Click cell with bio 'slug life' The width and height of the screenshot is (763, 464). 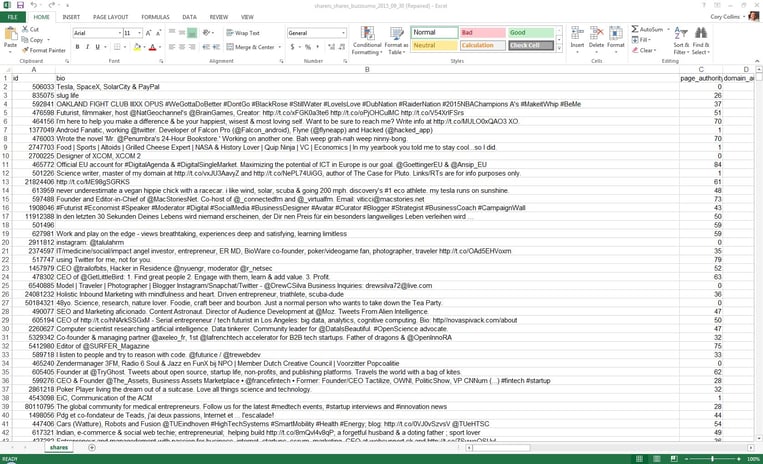(367, 95)
